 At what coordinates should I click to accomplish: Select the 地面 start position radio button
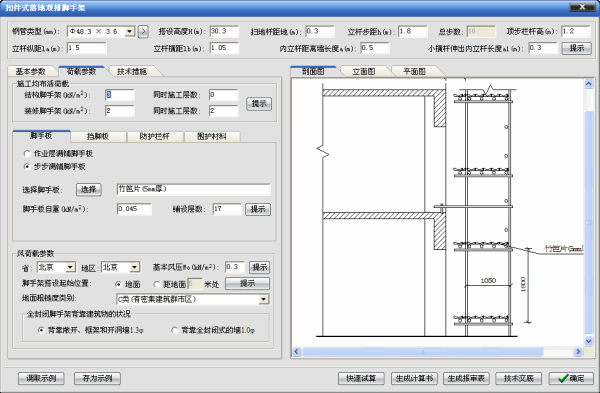(x=118, y=284)
